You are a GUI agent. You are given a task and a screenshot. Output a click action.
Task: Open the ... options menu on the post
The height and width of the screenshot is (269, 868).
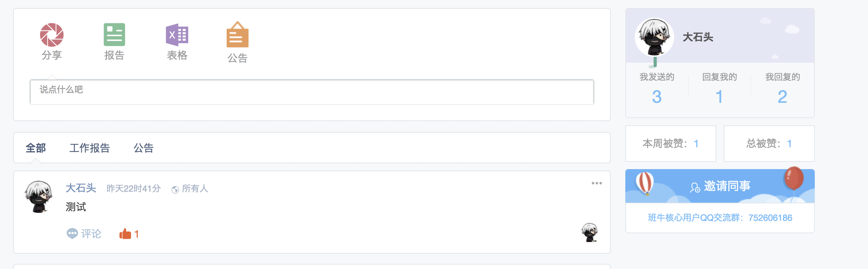597,184
